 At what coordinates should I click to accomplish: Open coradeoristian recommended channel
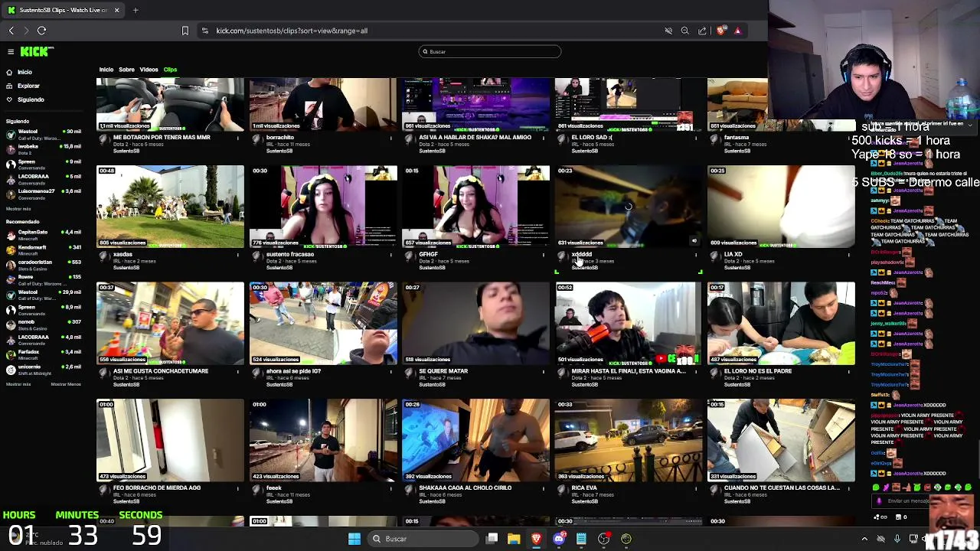(44, 265)
